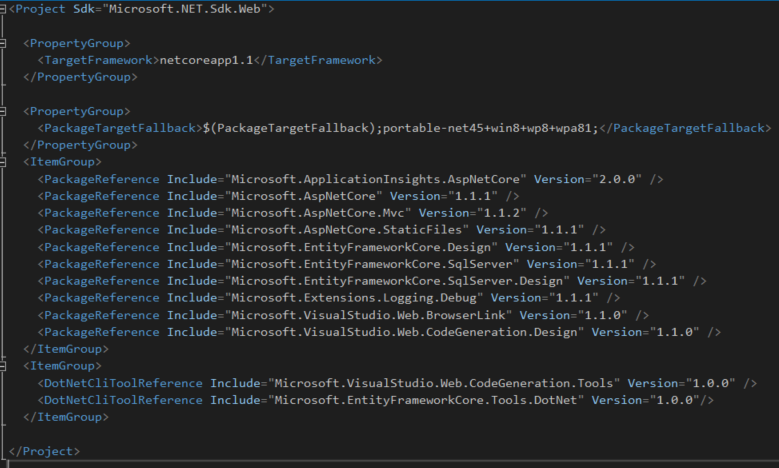
Task: Click the opening TargetFramework tag
Action: [98, 60]
